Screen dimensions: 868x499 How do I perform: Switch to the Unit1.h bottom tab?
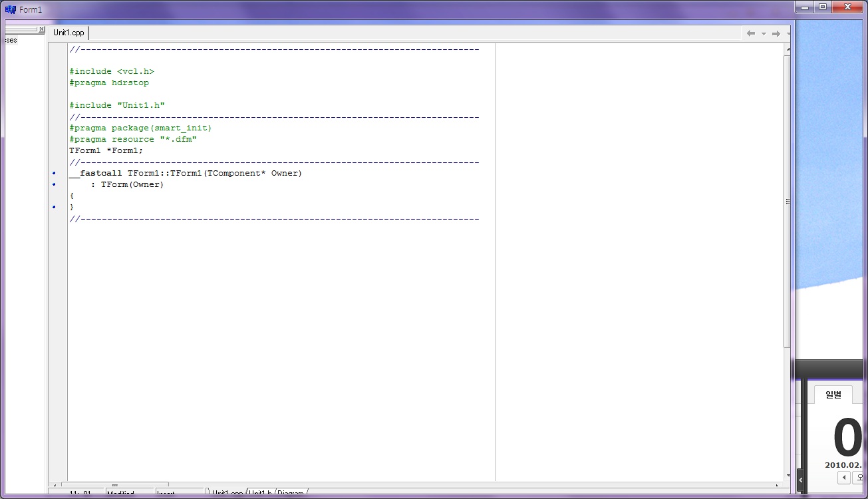pyautogui.click(x=260, y=494)
